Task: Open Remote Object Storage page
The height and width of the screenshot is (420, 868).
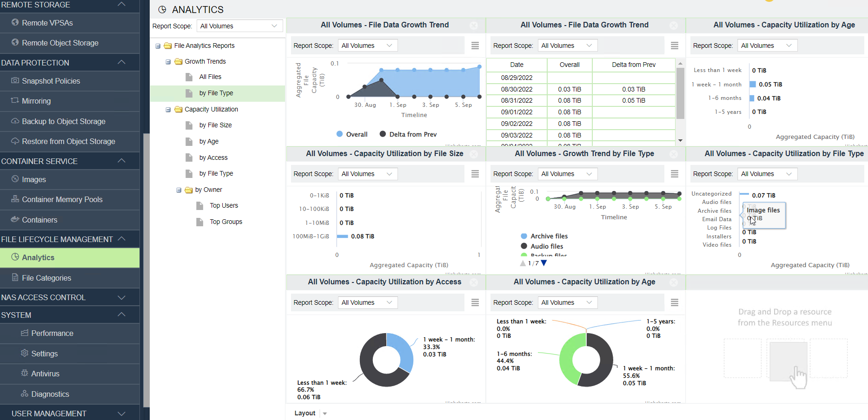Action: coord(60,43)
